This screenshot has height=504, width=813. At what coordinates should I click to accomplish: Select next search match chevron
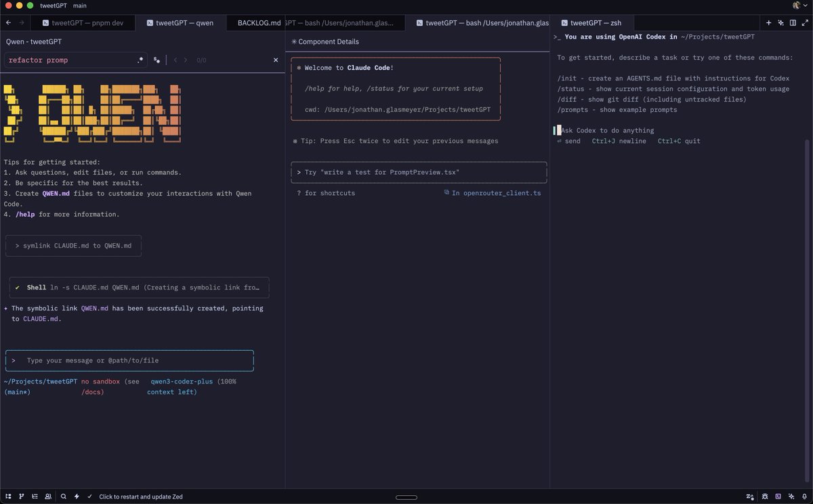[186, 60]
